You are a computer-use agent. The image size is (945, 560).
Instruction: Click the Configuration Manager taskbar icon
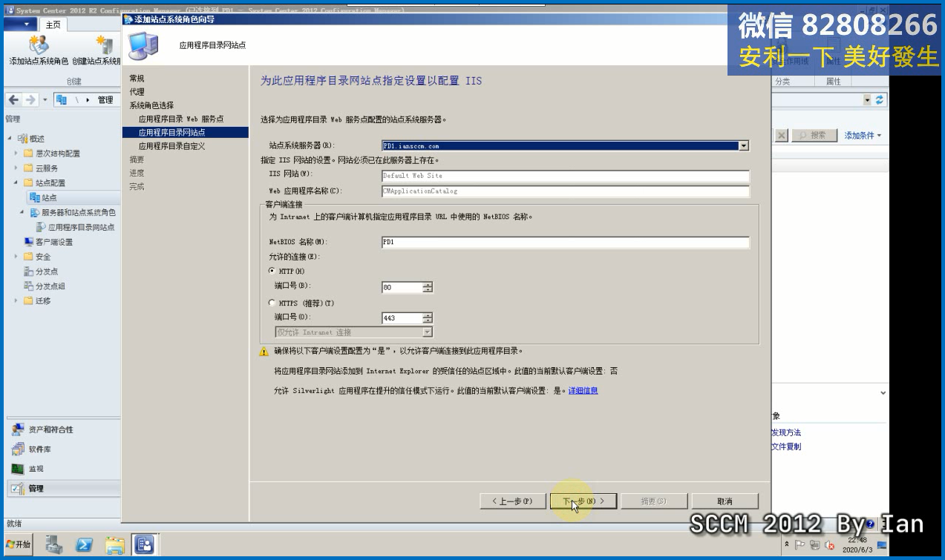coord(144,545)
